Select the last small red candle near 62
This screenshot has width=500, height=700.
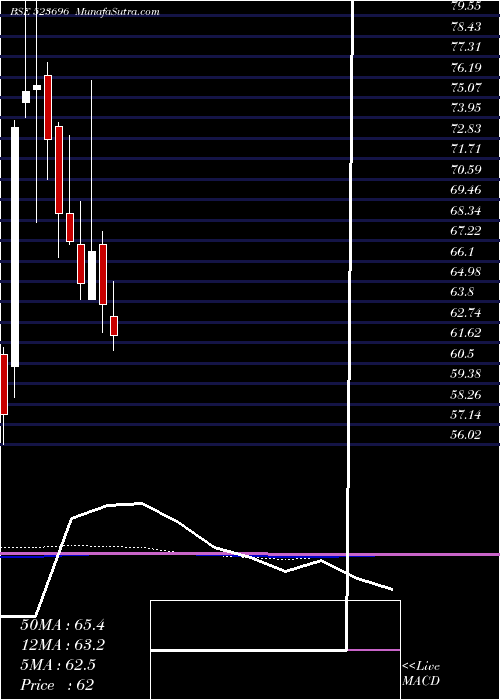(114, 326)
